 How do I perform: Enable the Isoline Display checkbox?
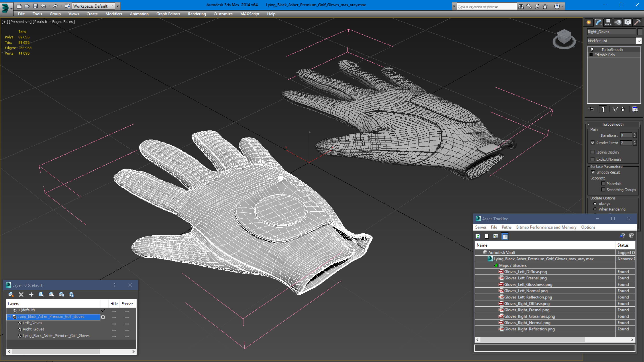click(593, 152)
